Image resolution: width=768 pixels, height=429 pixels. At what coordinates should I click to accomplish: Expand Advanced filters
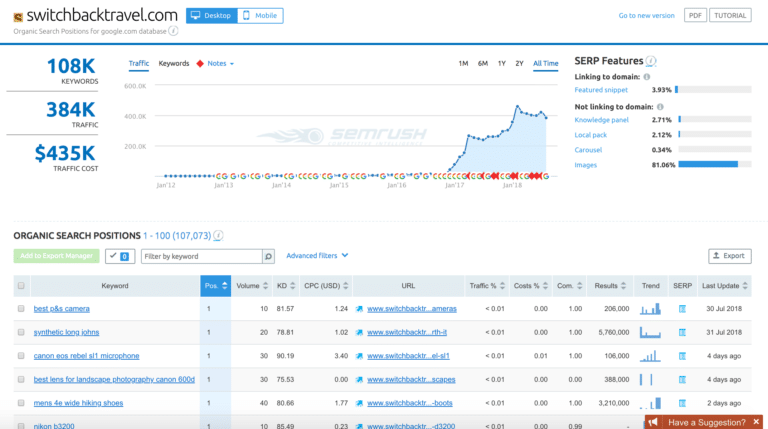(317, 256)
